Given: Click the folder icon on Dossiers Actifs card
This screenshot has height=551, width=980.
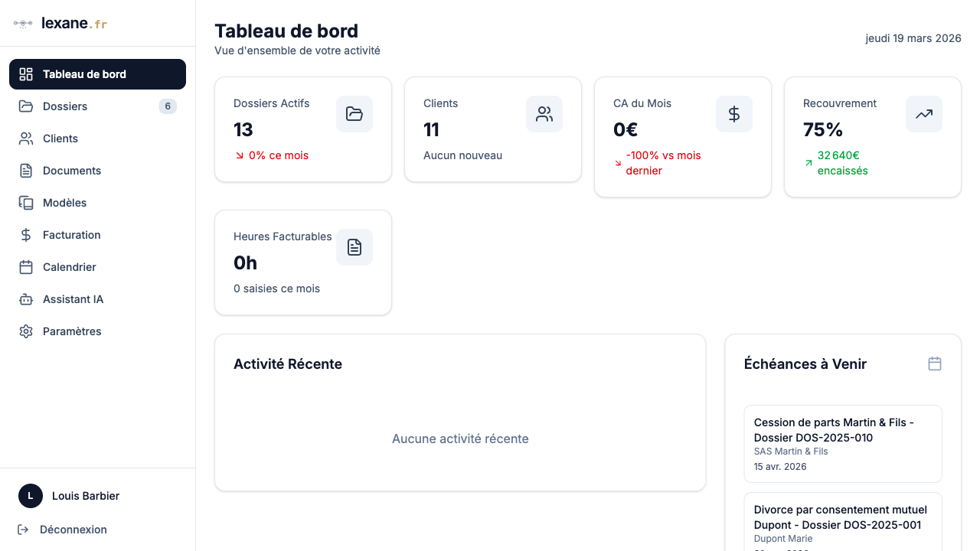Looking at the screenshot, I should coord(354,113).
